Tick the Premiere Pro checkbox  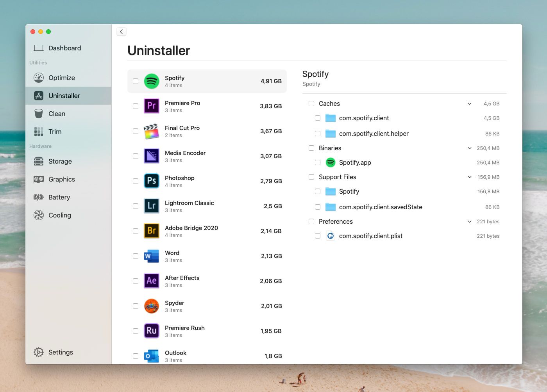(136, 106)
